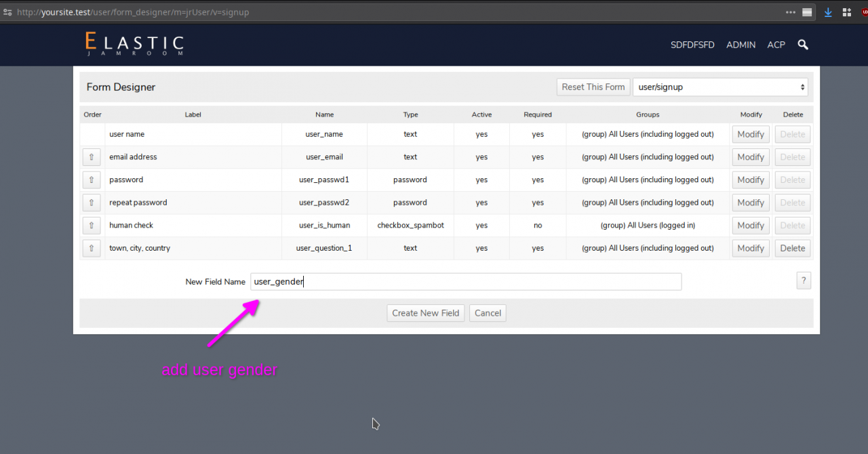Open the ACP menu item
Viewport: 868px width, 454px height.
pyautogui.click(x=776, y=45)
